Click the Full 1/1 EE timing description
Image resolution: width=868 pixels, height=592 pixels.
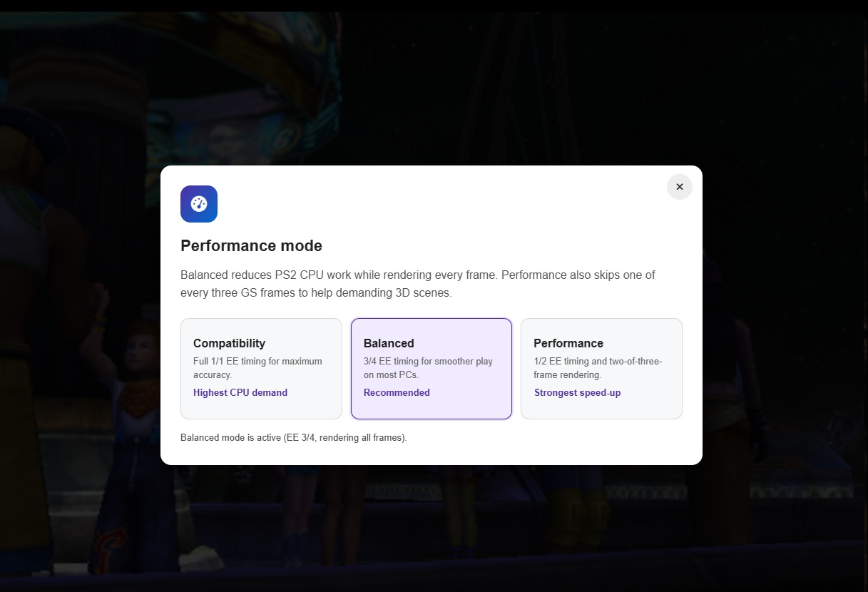point(257,368)
